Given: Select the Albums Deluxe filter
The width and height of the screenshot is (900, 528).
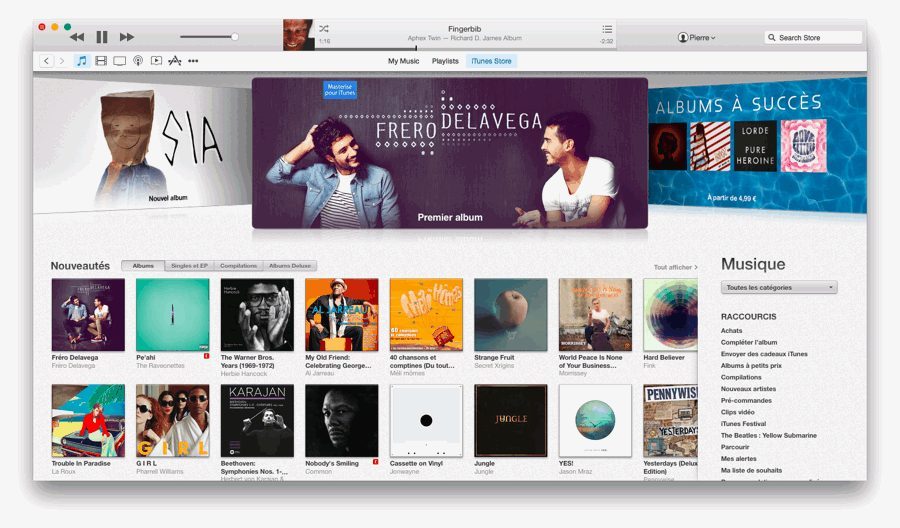Looking at the screenshot, I should click(290, 266).
